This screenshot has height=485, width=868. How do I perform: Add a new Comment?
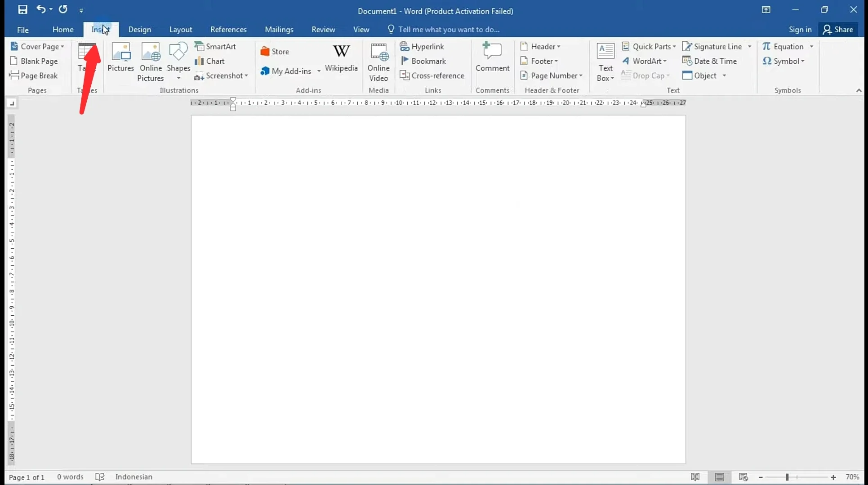[493, 57]
